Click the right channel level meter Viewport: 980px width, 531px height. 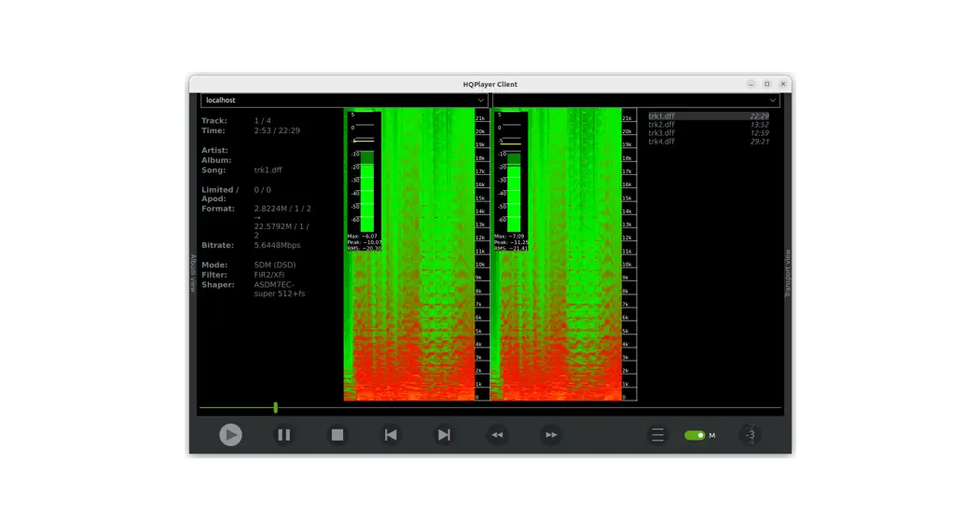(x=511, y=181)
